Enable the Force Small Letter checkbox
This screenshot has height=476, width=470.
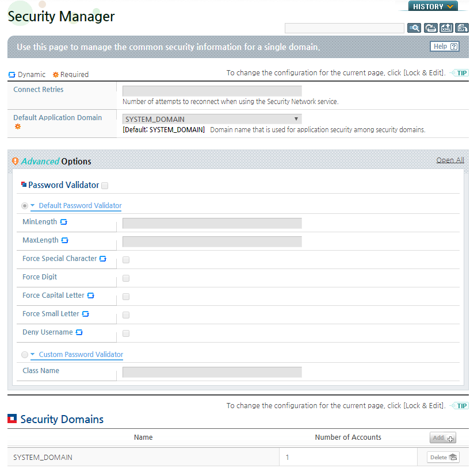[126, 315]
